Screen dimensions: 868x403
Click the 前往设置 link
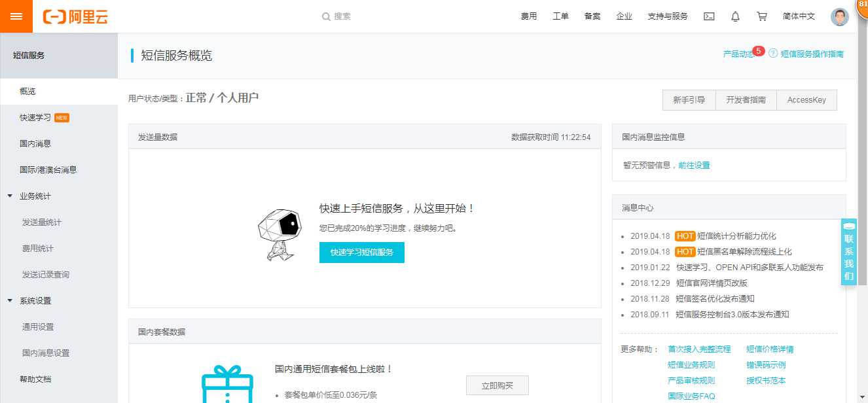coord(695,166)
